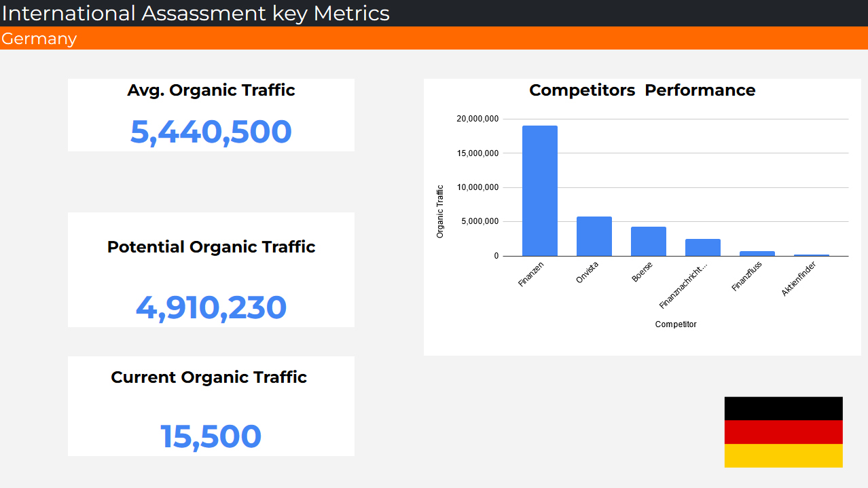Click the Current Organic Traffic heading
Viewport: 868px width, 488px height.
pyautogui.click(x=209, y=377)
